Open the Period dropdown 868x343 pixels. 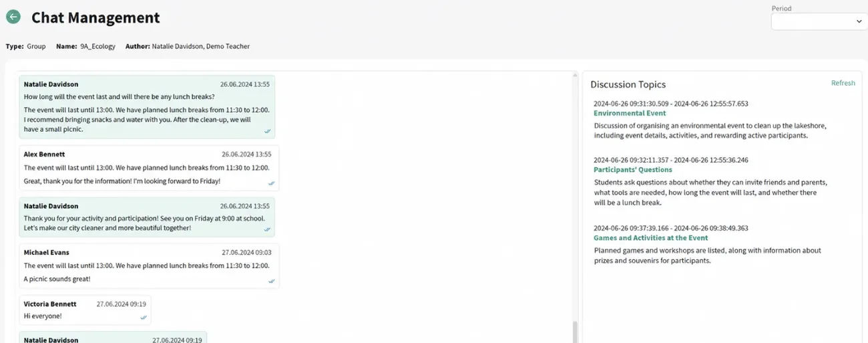819,21
